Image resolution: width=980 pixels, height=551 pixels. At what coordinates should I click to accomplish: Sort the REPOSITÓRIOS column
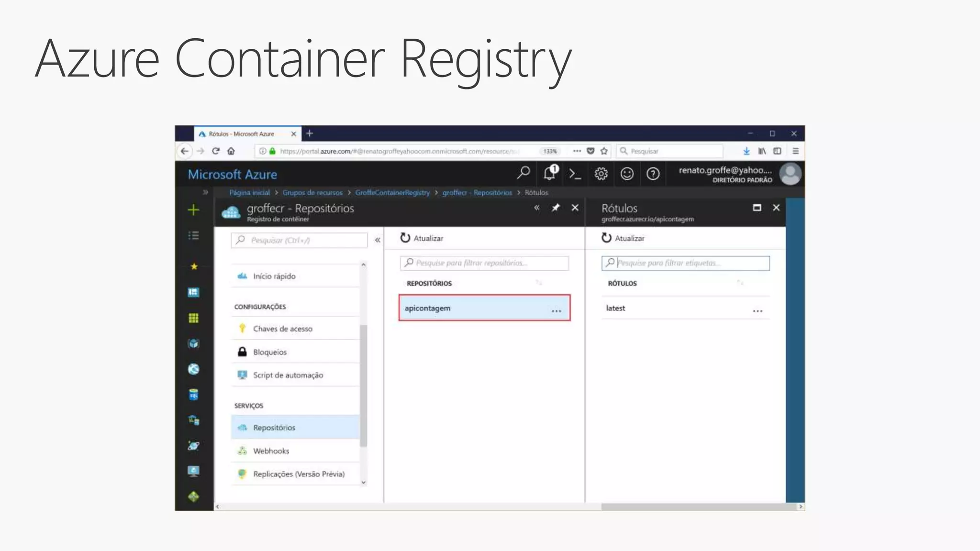(539, 283)
